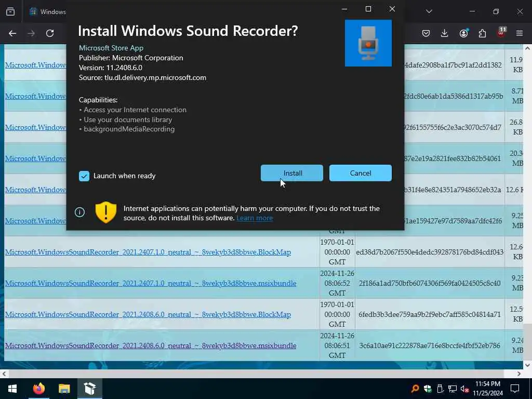This screenshot has height=399, width=532.
Task: Toggle the Launch when ready checkbox
Action: [x=84, y=176]
